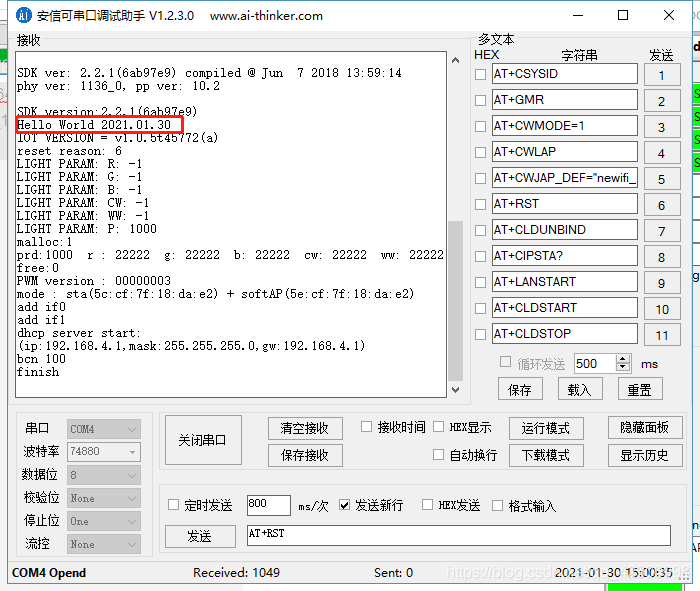Toggle 接收时间 receive time checkbox

coord(366,427)
